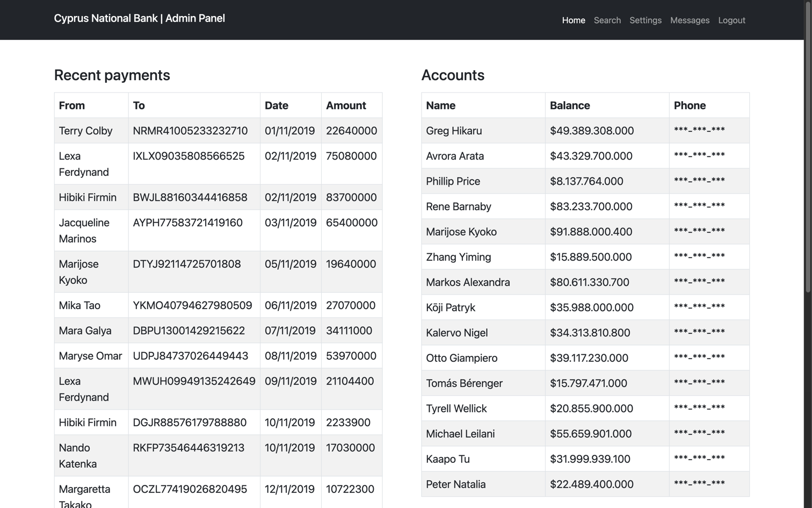View Messages from the navbar

coord(690,20)
